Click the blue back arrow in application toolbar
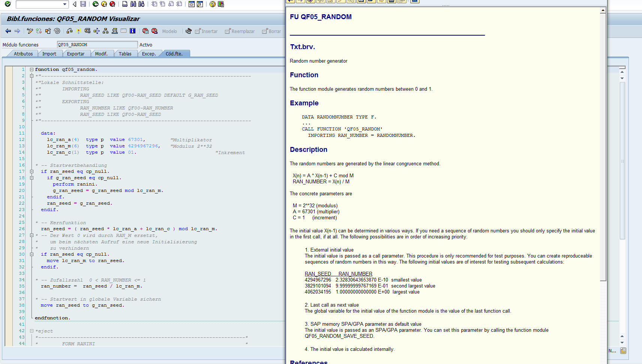This screenshot has height=364, width=642. click(x=8, y=31)
